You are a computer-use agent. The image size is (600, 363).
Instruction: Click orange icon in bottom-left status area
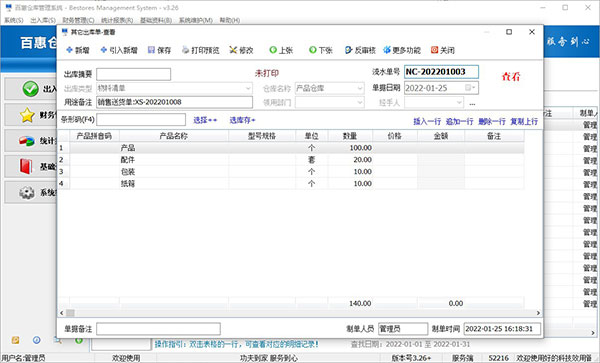15,340
